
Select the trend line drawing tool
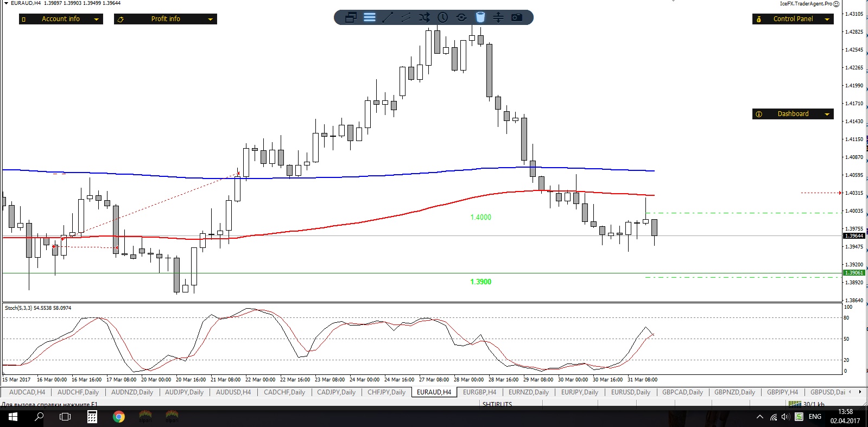coord(388,17)
